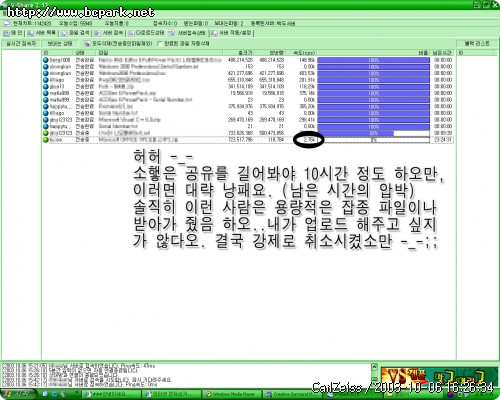Select the remaining time 00:09:39
The height and width of the screenshot is (400, 500).
point(443,133)
